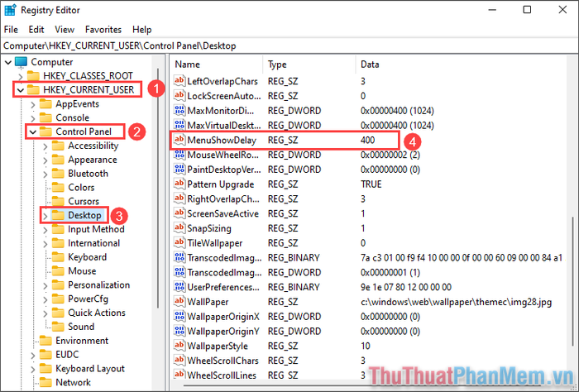This screenshot has height=392, width=579.
Task: Click the TileWallpaper string value icon
Action: pyautogui.click(x=179, y=243)
